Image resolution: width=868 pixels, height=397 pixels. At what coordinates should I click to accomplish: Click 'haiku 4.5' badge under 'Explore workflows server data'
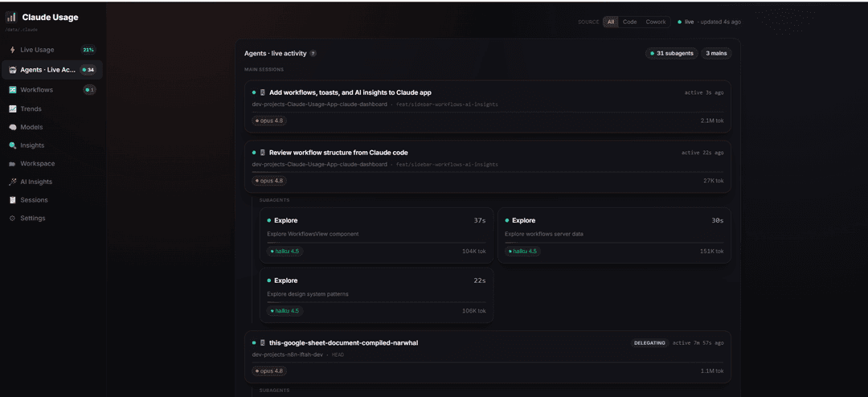tap(522, 252)
